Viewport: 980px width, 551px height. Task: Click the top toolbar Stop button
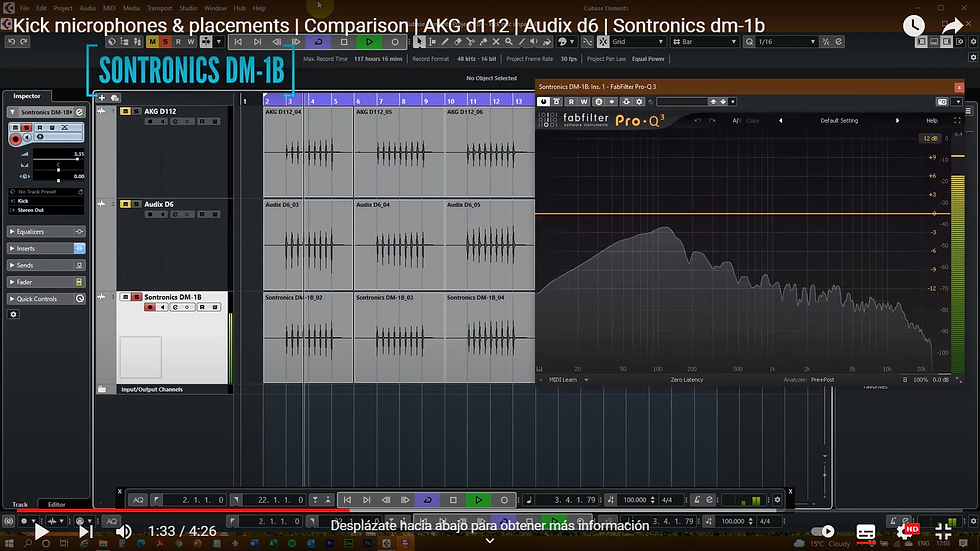344,42
